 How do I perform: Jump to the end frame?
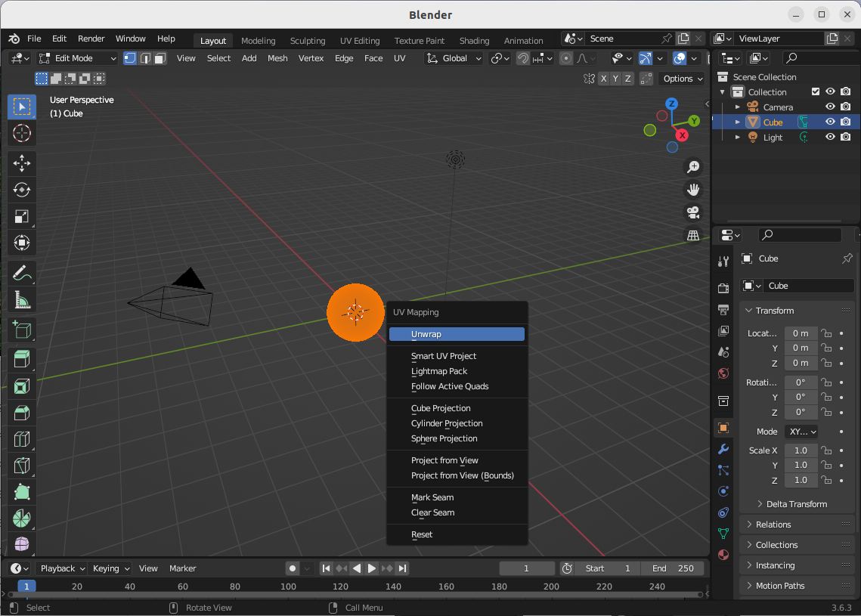(402, 568)
